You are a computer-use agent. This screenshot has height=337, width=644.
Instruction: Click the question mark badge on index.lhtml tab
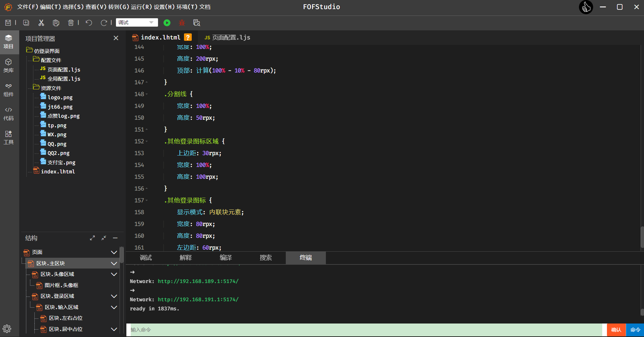pos(188,37)
